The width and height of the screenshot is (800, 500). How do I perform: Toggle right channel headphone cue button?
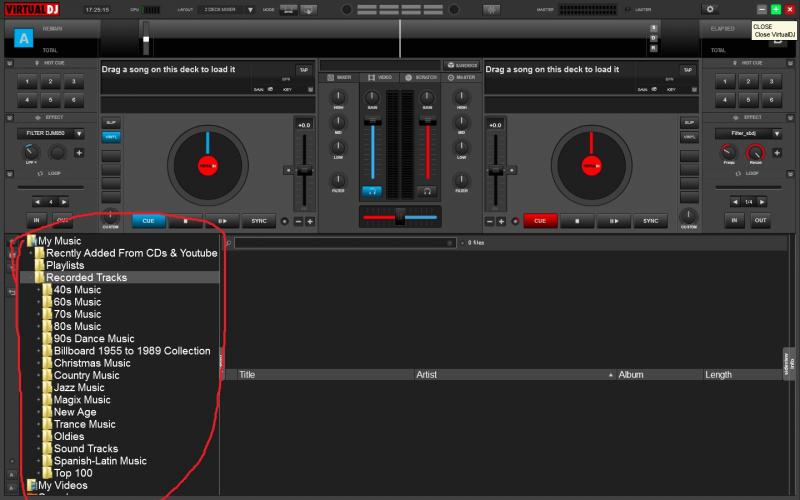pos(427,191)
